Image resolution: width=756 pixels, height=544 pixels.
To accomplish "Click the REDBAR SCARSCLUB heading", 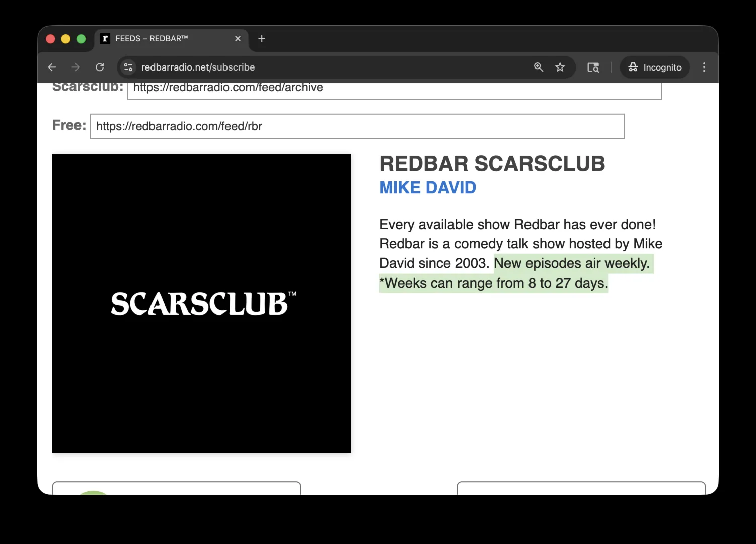I will [492, 164].
